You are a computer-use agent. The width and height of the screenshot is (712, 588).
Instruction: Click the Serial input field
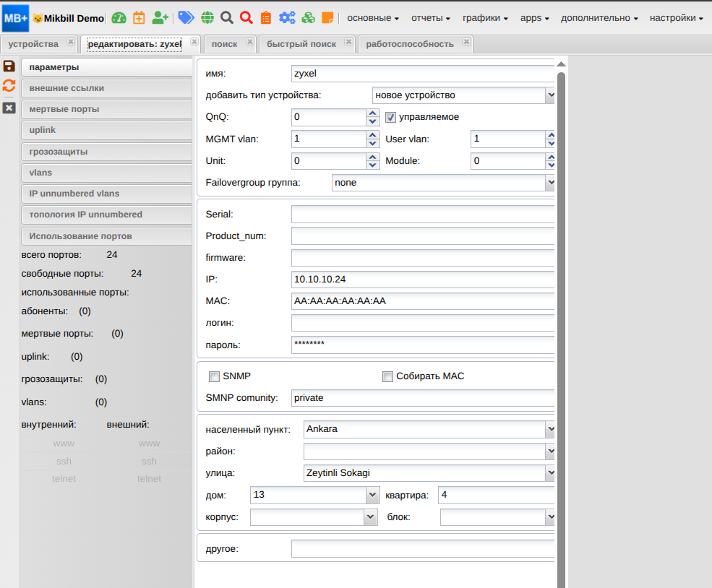[423, 214]
